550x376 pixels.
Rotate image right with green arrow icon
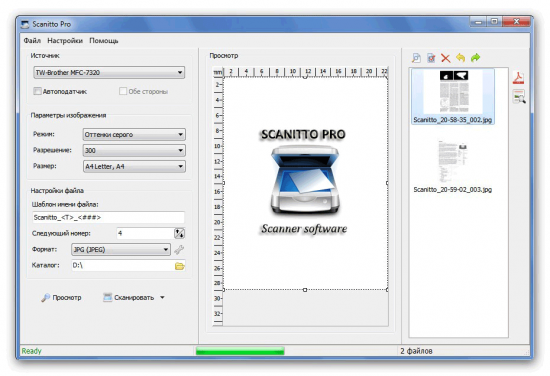(476, 58)
